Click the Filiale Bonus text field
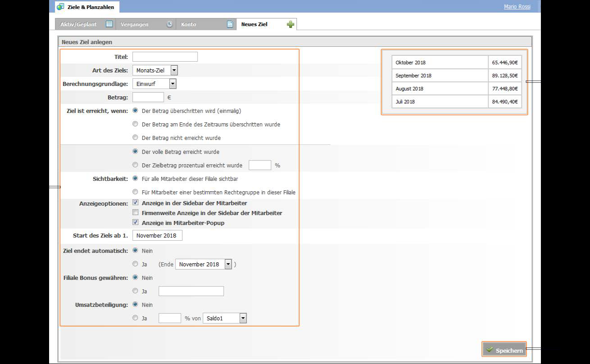590x364 pixels. (x=191, y=291)
